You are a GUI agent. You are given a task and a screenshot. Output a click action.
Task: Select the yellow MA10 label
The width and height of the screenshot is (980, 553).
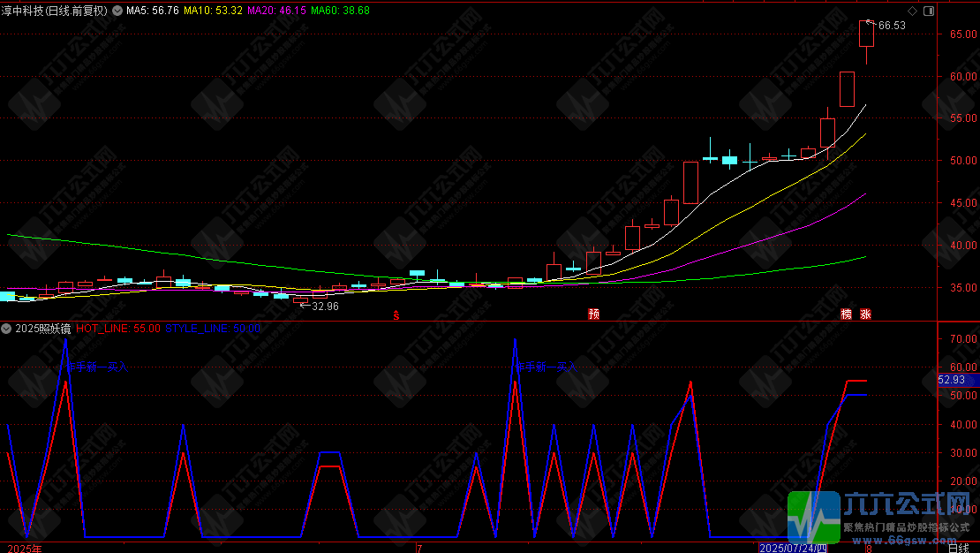pos(213,11)
